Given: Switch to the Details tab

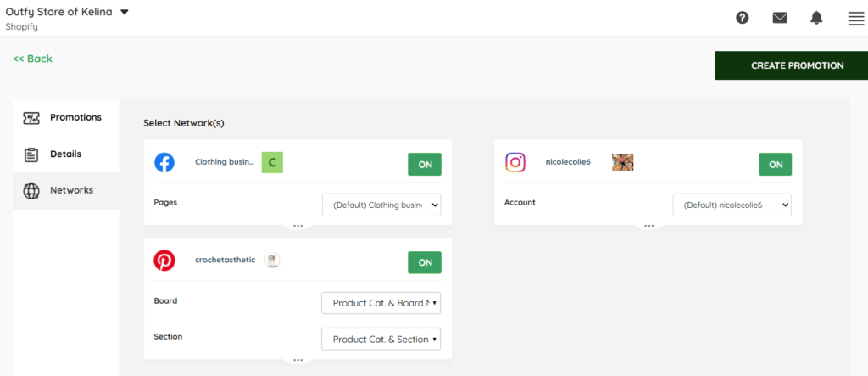Looking at the screenshot, I should click(x=66, y=154).
